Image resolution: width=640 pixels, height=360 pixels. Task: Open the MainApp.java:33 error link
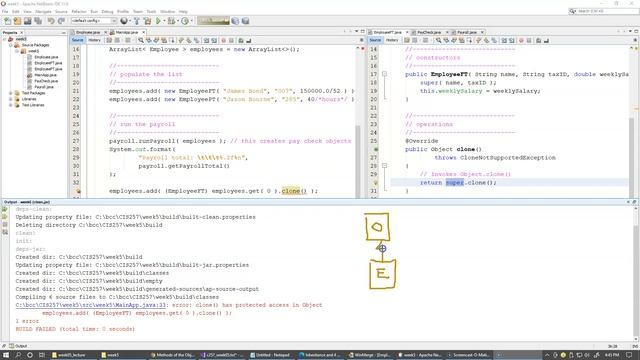click(91, 305)
